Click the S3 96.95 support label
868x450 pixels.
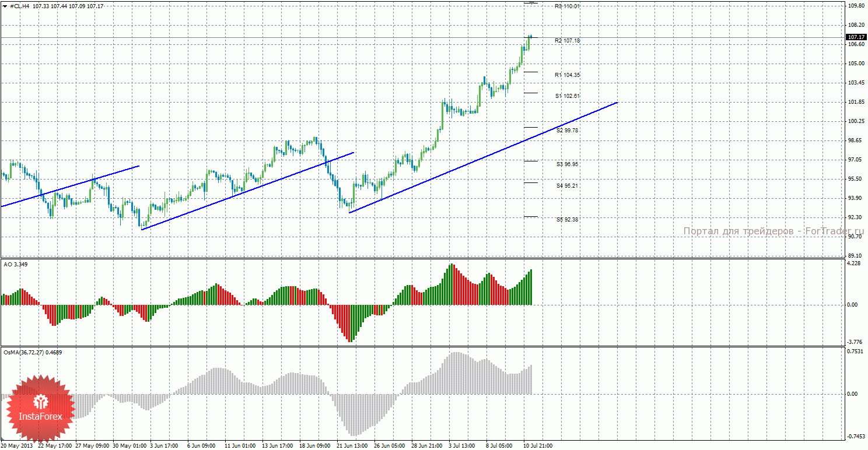pos(567,164)
